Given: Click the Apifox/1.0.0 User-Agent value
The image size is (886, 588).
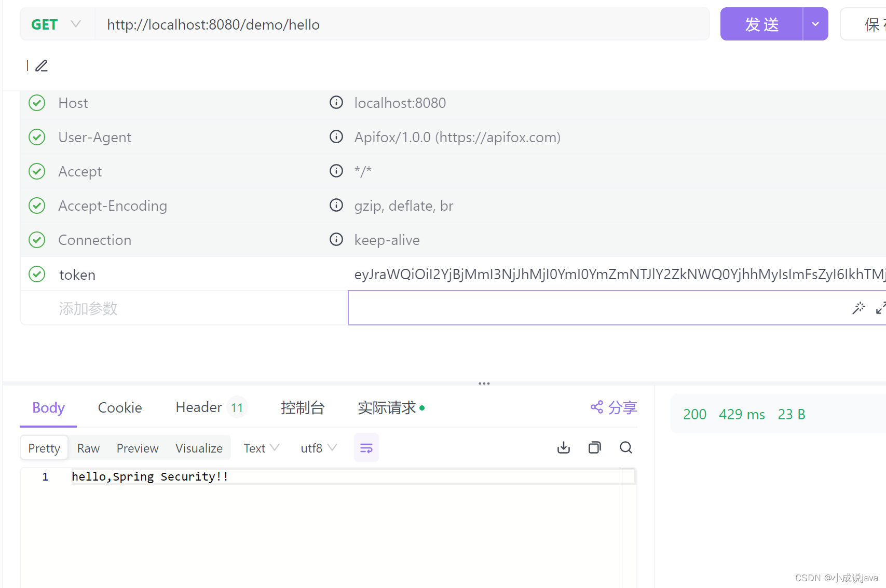Looking at the screenshot, I should pos(457,137).
